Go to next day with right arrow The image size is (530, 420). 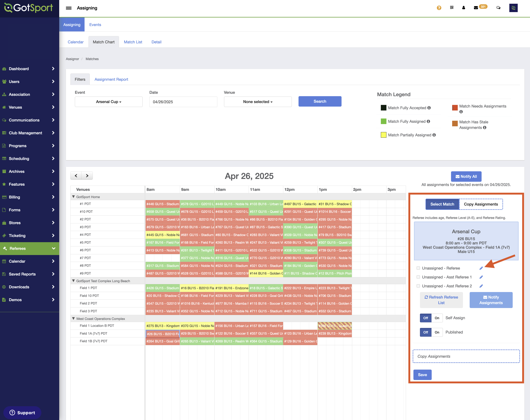(x=87, y=176)
